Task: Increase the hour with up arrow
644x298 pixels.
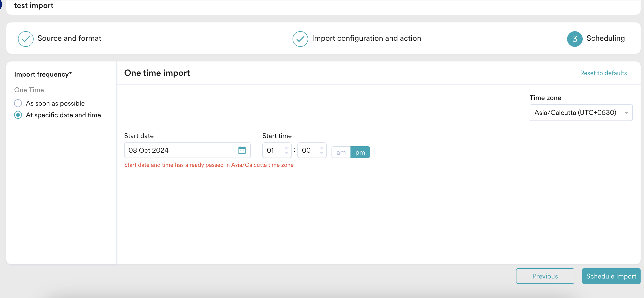Action: click(286, 148)
